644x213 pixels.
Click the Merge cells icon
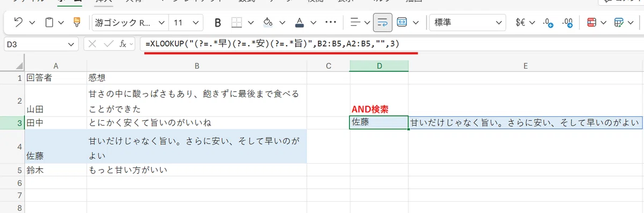[x=402, y=23]
